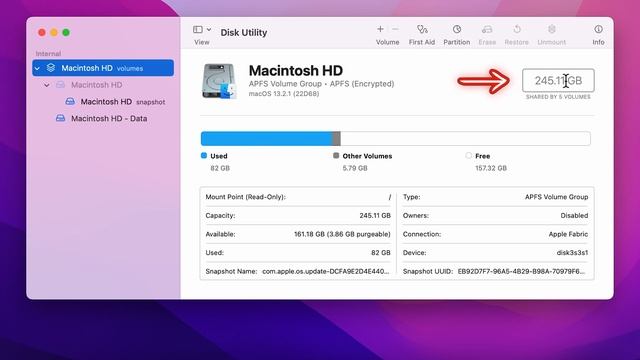Select the dimmed Macintosh HD entry

click(x=97, y=85)
